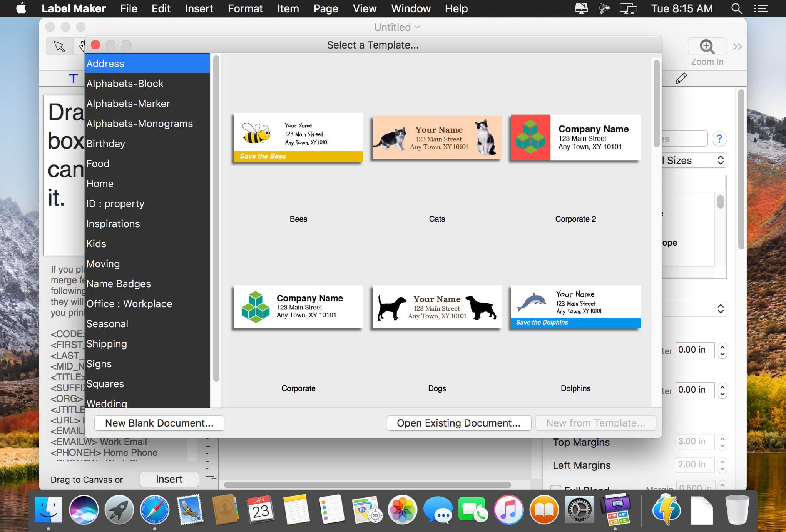Click the New from Template button
Screen dimensions: 786x532
click(x=596, y=423)
